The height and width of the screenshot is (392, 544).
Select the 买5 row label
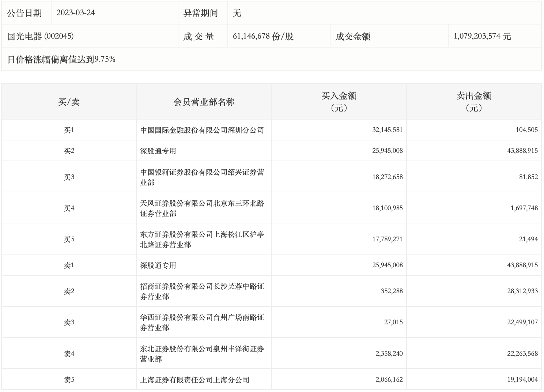(69, 239)
